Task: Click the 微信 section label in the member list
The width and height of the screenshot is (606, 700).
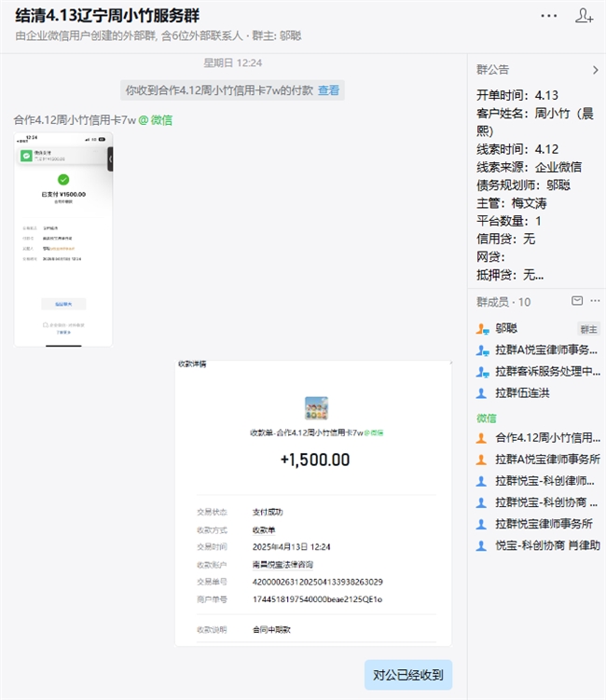Action: pyautogui.click(x=487, y=418)
